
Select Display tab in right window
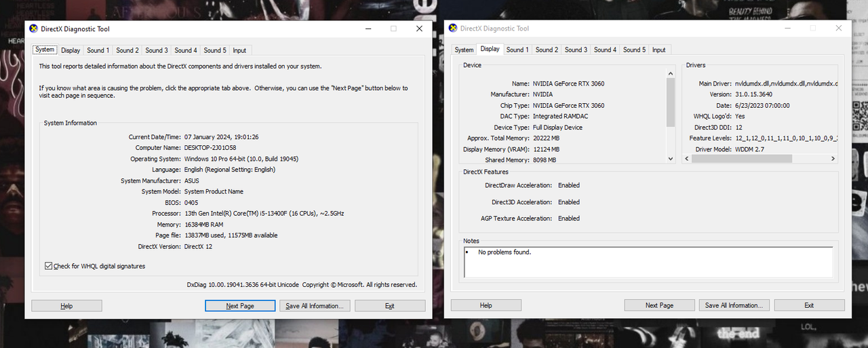pyautogui.click(x=490, y=49)
